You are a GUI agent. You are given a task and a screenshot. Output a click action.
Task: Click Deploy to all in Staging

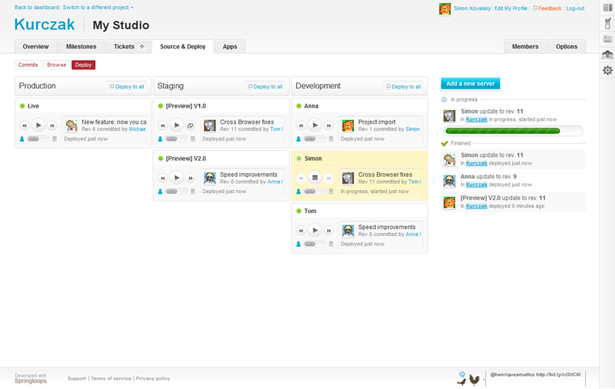[265, 87]
